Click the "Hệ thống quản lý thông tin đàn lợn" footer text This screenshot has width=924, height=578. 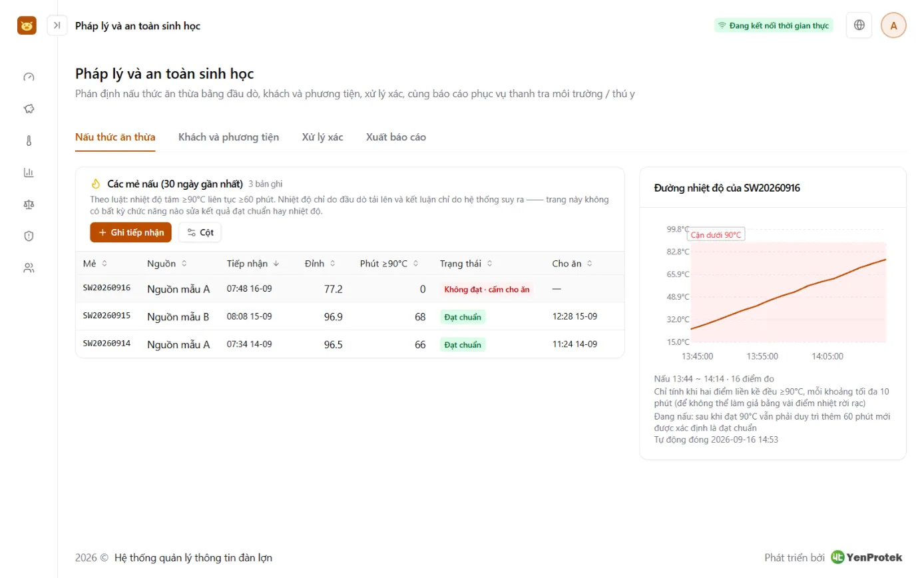[194, 558]
